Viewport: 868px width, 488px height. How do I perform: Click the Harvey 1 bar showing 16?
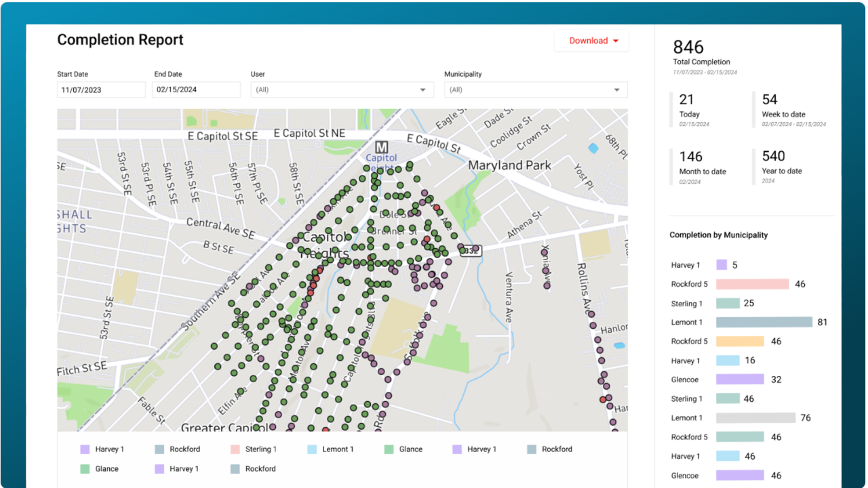point(728,361)
